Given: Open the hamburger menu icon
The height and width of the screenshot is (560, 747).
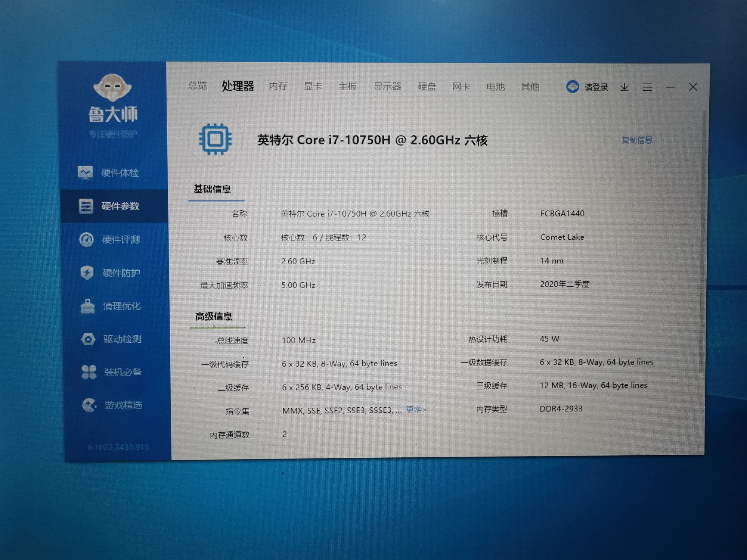Looking at the screenshot, I should [647, 87].
